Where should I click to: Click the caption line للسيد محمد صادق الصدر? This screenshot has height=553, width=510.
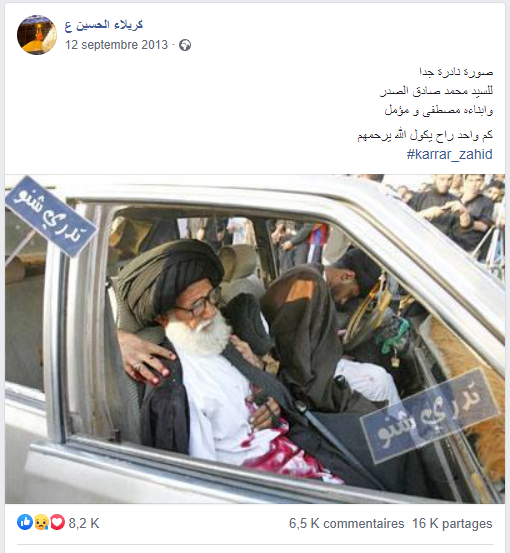(x=436, y=91)
